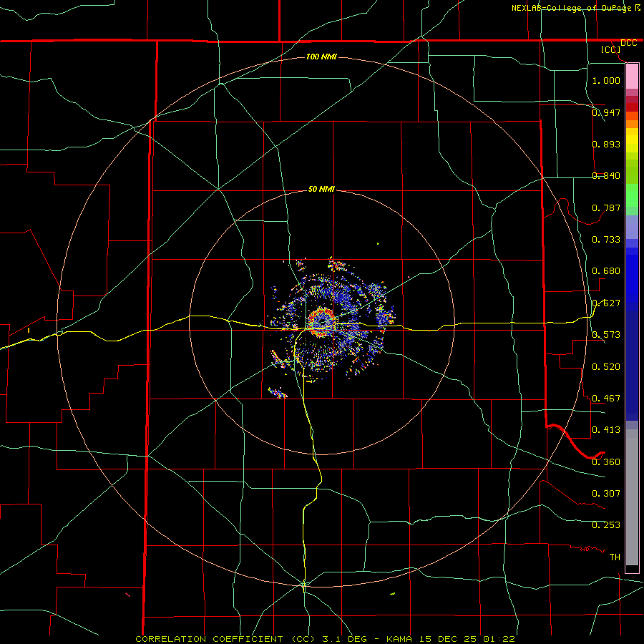Click the 15 DEC 25 date text
Image resolution: width=644 pixels, height=644 pixels.
click(448, 639)
